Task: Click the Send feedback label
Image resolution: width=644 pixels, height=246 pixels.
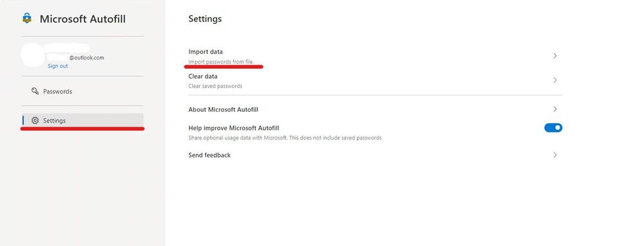Action: [210, 155]
